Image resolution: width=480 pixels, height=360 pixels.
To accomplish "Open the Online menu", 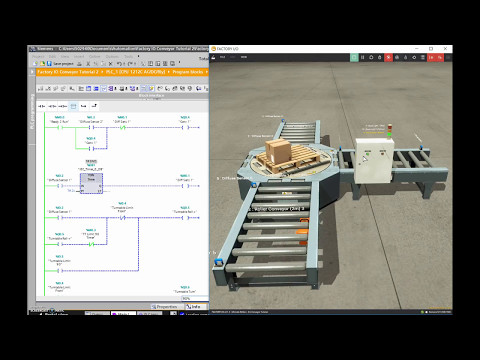I will click(94, 56).
